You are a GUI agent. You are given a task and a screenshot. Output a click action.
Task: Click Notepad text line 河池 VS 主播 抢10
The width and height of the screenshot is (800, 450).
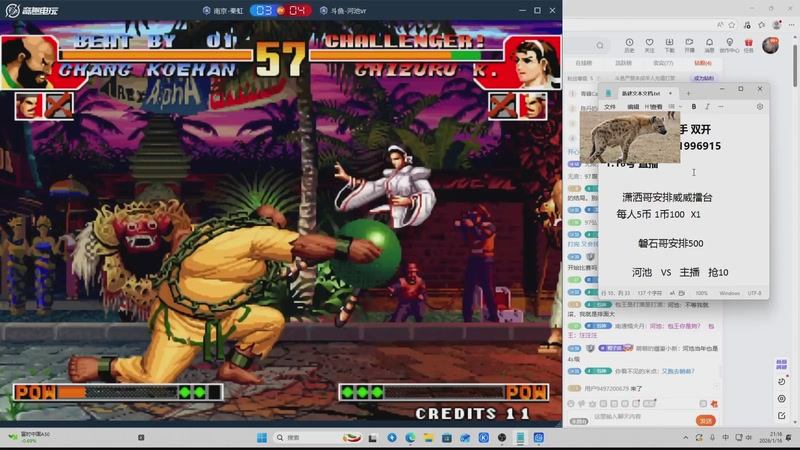pos(680,272)
